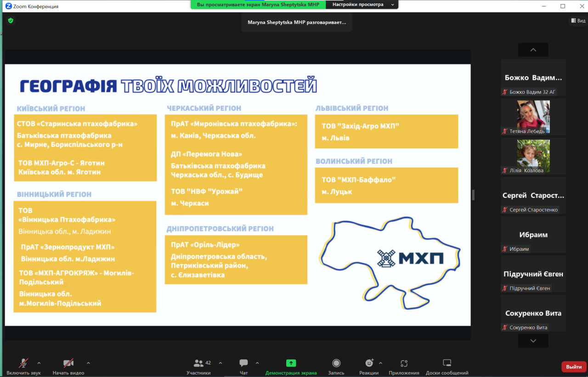The height and width of the screenshot is (377, 588).
Task: Click the 'ЛЬВІВСЬКИЙ РЕГІОН' heading
Action: point(352,108)
